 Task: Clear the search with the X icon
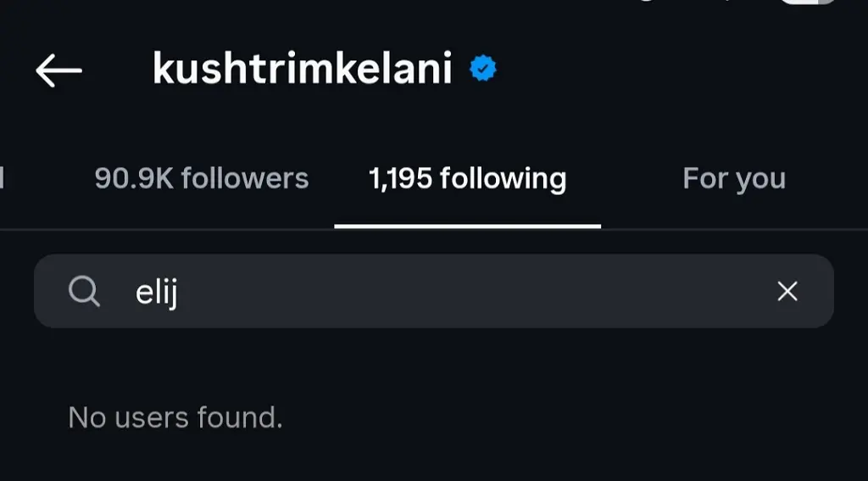coord(787,291)
